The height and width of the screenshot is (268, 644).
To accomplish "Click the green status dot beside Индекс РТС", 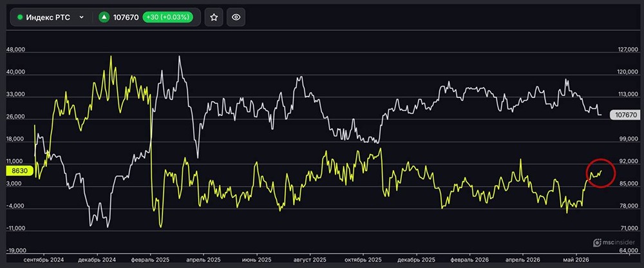I will point(20,17).
